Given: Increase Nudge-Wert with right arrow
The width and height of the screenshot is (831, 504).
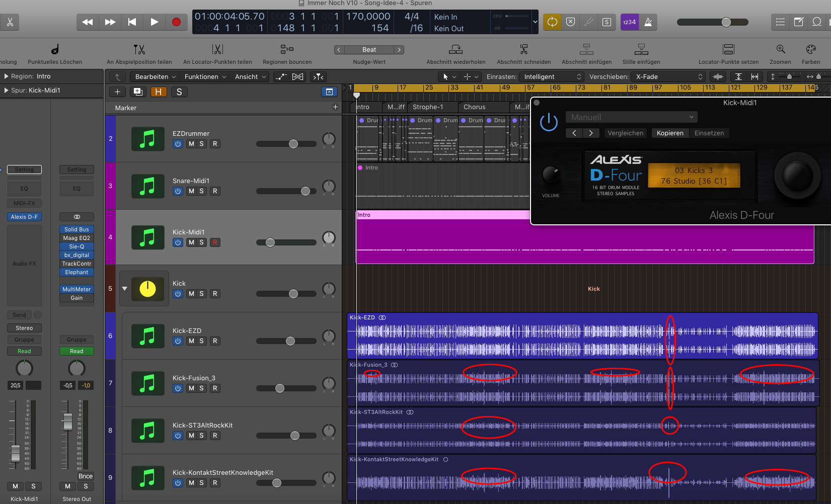Looking at the screenshot, I should click(x=399, y=50).
